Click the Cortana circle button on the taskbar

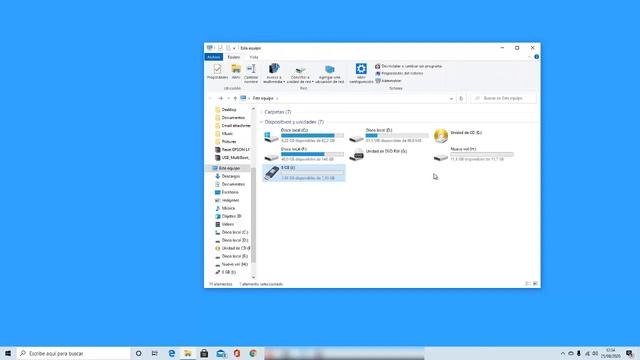(138, 353)
